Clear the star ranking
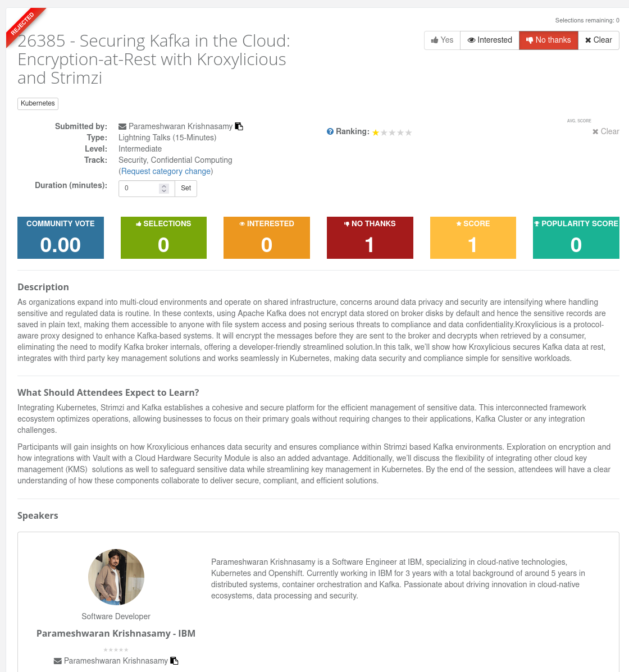 click(x=605, y=131)
